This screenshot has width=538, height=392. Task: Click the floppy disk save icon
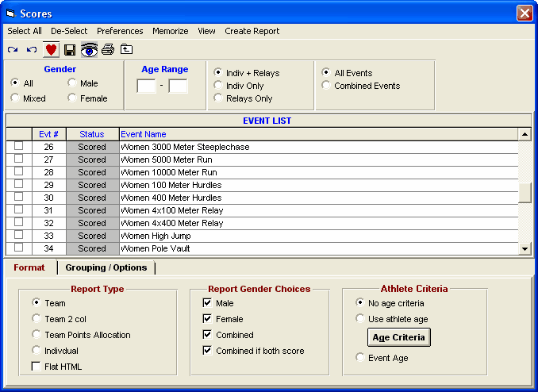[x=70, y=50]
